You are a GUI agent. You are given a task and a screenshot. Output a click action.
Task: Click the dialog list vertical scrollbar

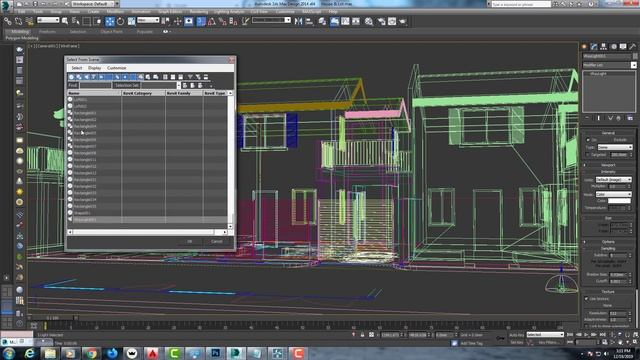click(230, 159)
